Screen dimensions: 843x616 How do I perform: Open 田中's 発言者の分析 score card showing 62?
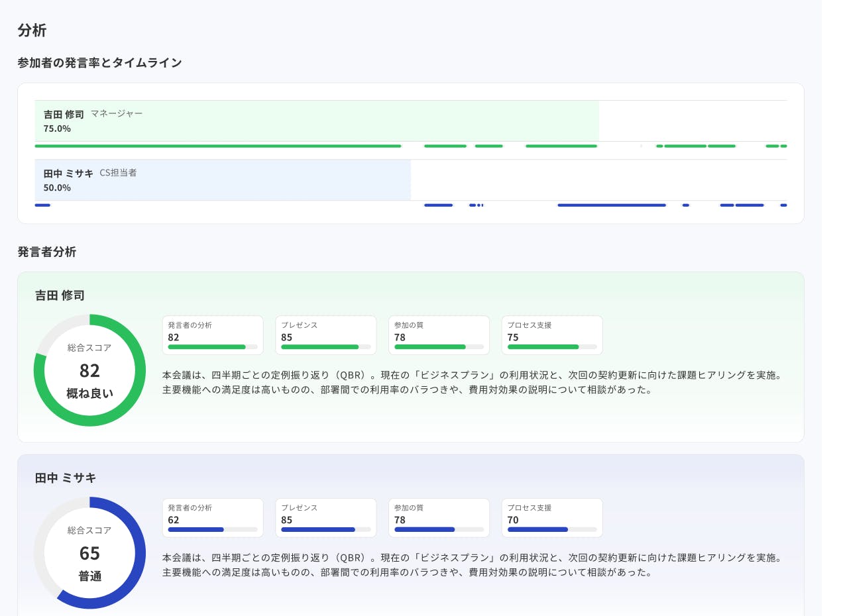point(213,517)
